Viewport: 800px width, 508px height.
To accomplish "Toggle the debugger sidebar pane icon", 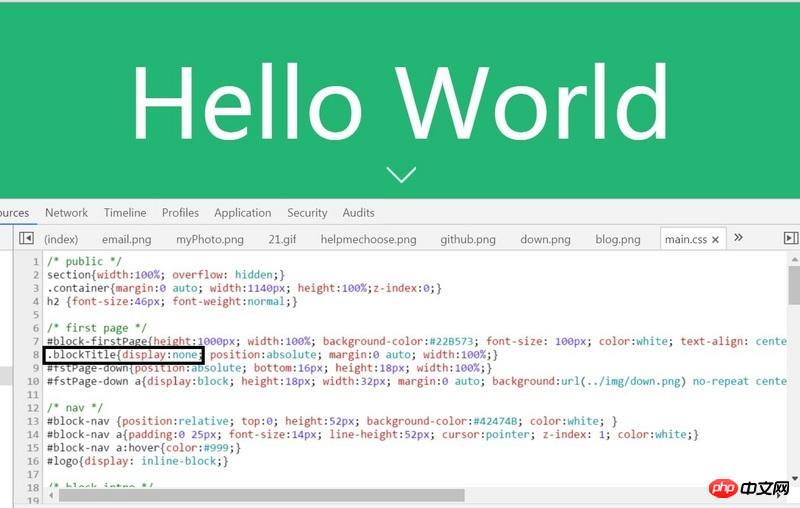I will pos(790,238).
